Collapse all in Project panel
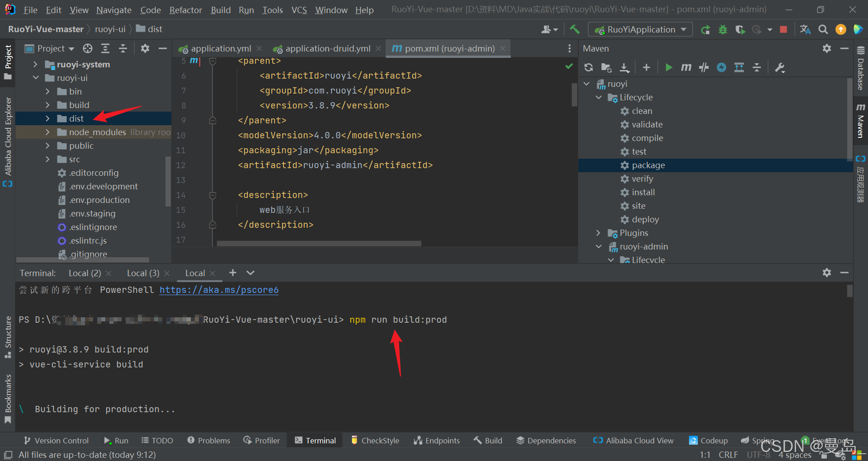 [x=123, y=48]
